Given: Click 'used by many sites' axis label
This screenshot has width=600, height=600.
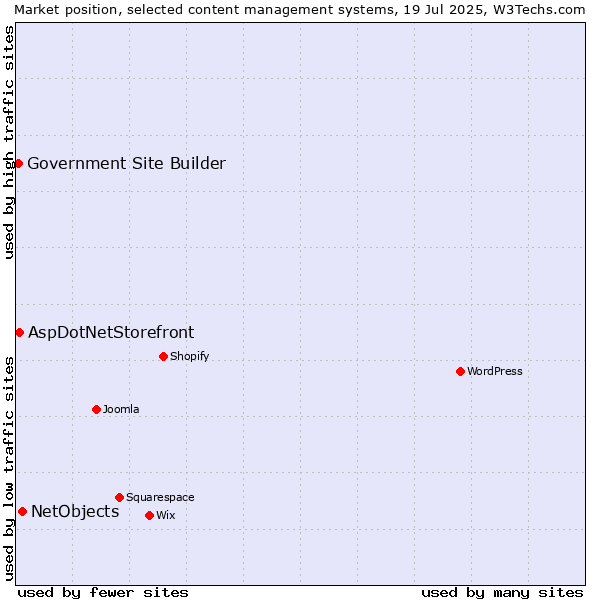Looking at the screenshot, I should tap(502, 593).
